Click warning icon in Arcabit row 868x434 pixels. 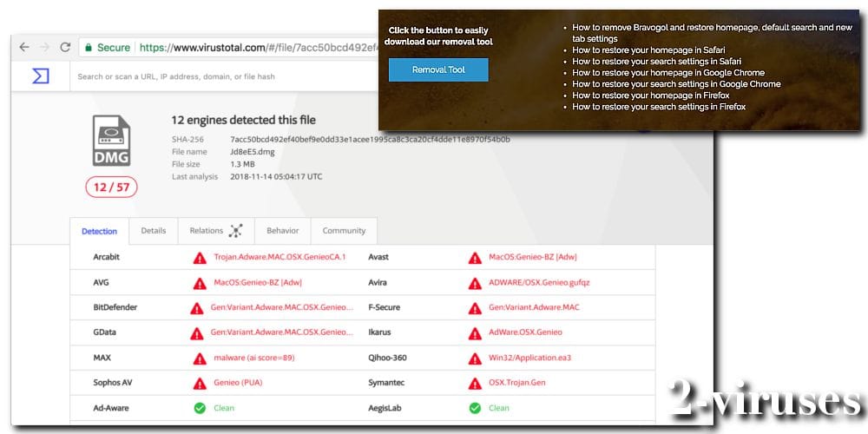pos(200,258)
